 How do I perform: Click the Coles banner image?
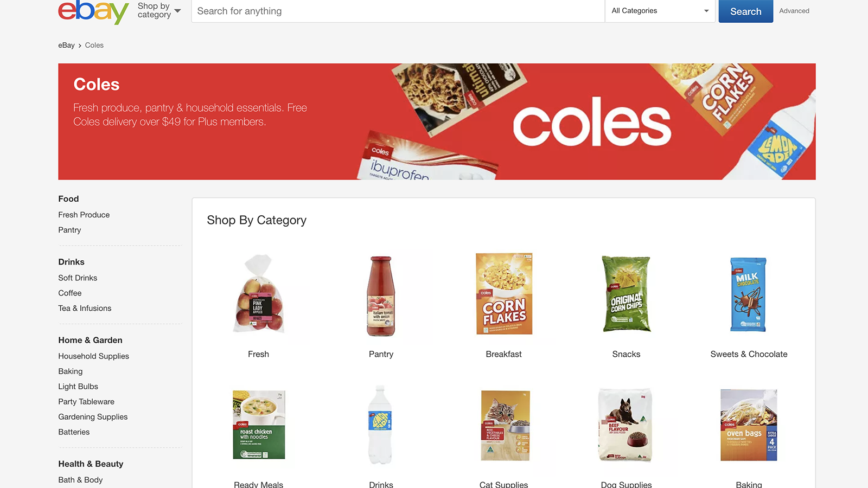[x=437, y=121]
